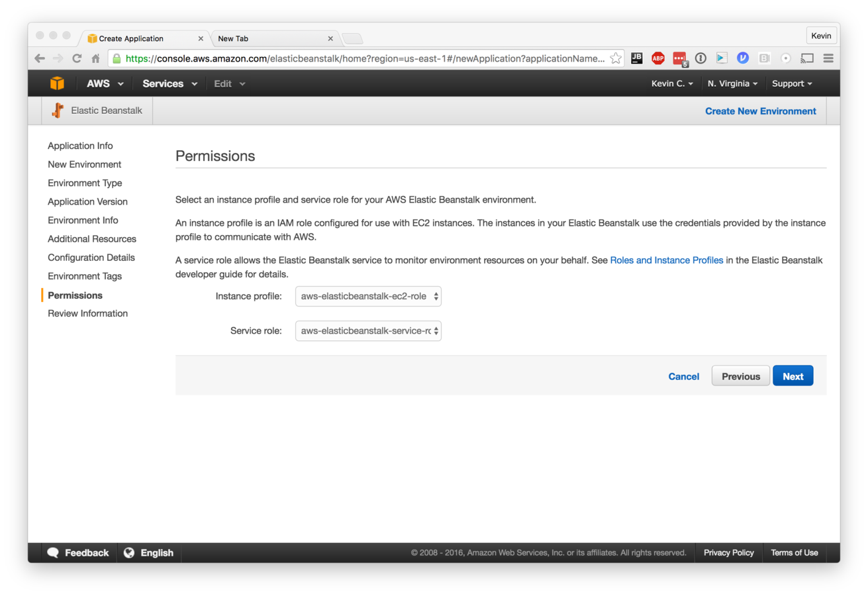The width and height of the screenshot is (868, 596).
Task: Close the Create Application tab
Action: (201, 38)
